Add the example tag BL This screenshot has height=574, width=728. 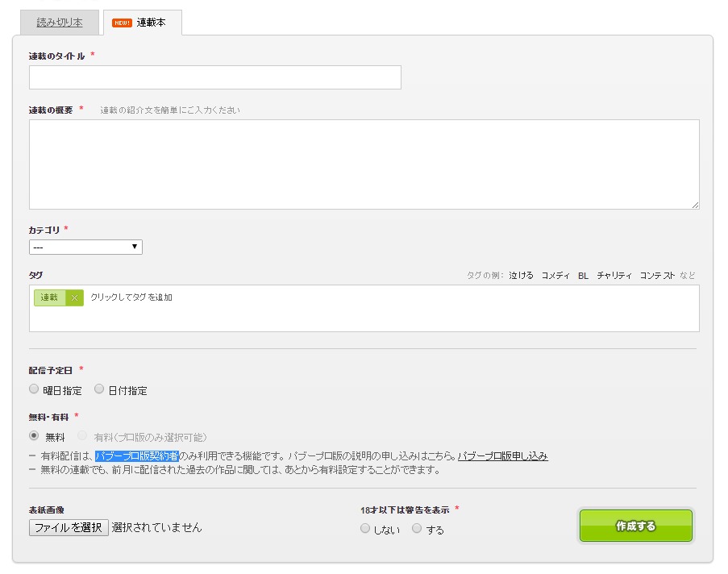tap(583, 276)
